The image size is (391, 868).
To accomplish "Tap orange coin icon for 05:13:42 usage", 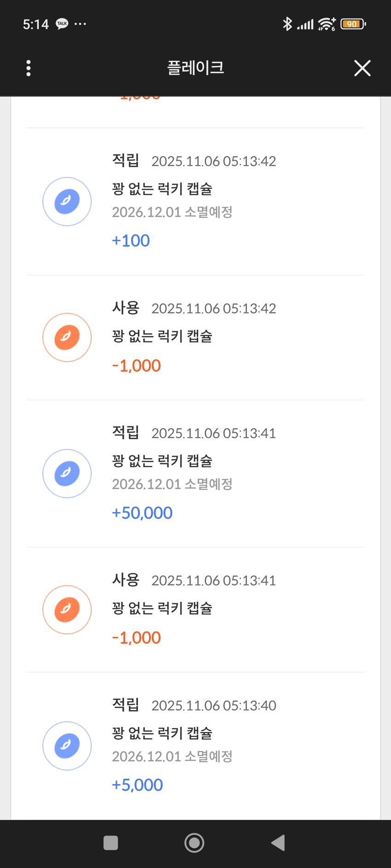I will (x=67, y=337).
